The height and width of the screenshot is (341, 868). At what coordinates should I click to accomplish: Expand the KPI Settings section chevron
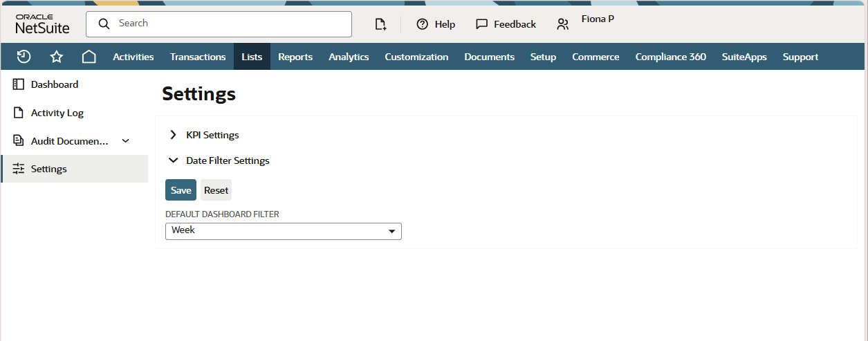173,135
